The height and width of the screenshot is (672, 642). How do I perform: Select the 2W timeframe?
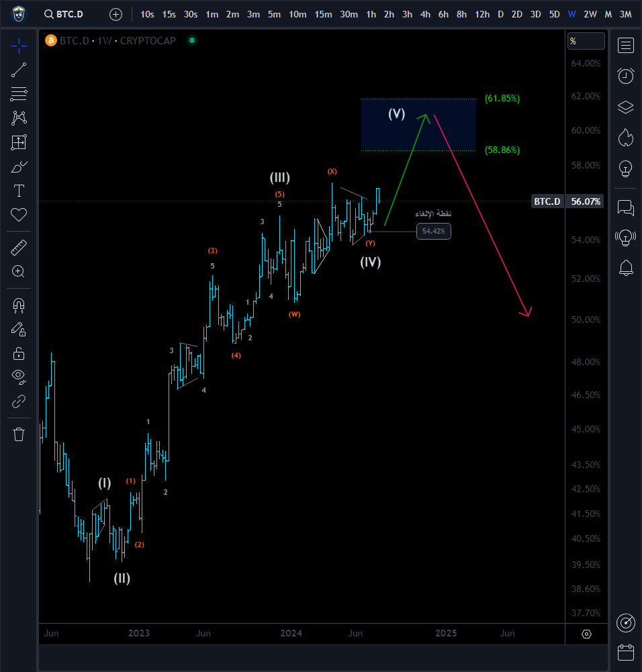pos(590,15)
